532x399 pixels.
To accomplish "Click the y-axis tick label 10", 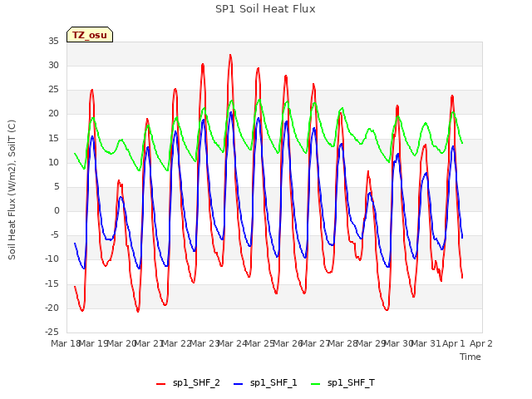I will 53,162.
